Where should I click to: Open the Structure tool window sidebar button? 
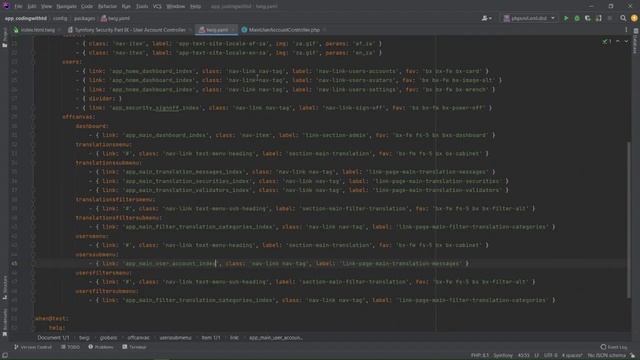click(4, 287)
